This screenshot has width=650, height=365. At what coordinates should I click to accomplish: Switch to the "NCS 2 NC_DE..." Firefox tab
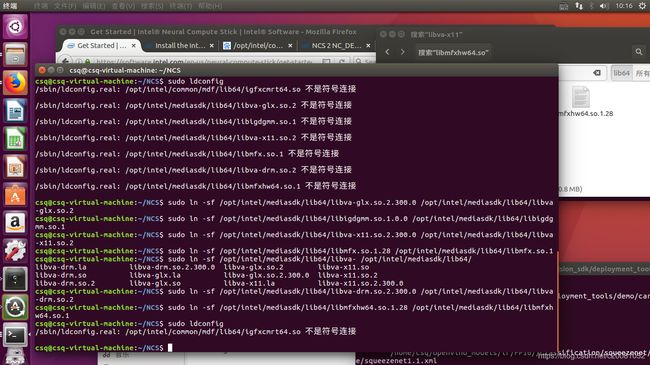[x=336, y=46]
